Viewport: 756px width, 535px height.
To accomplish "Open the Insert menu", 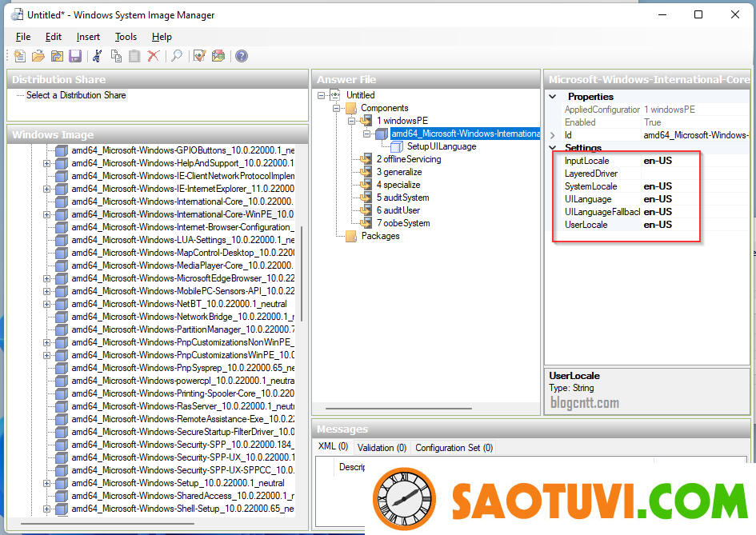I will (88, 37).
